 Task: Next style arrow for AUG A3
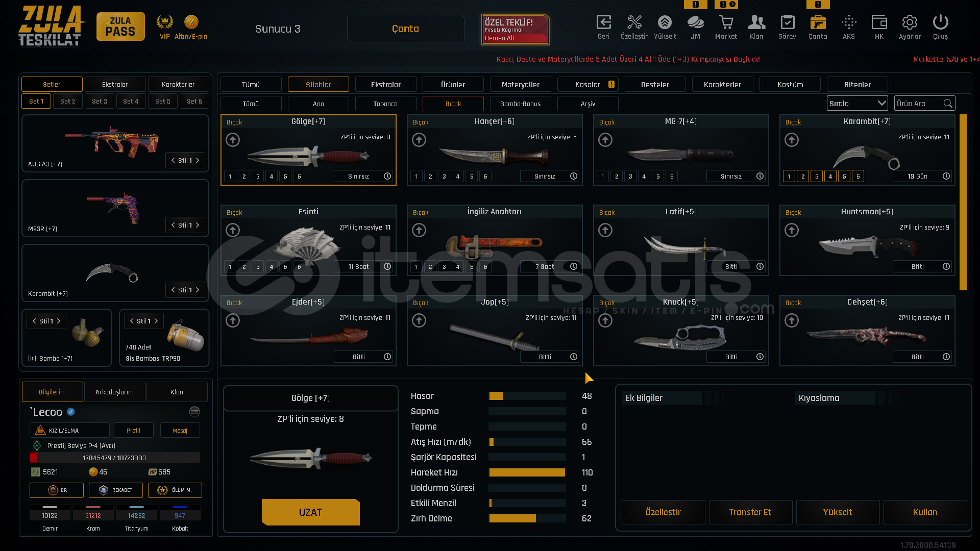pyautogui.click(x=198, y=160)
